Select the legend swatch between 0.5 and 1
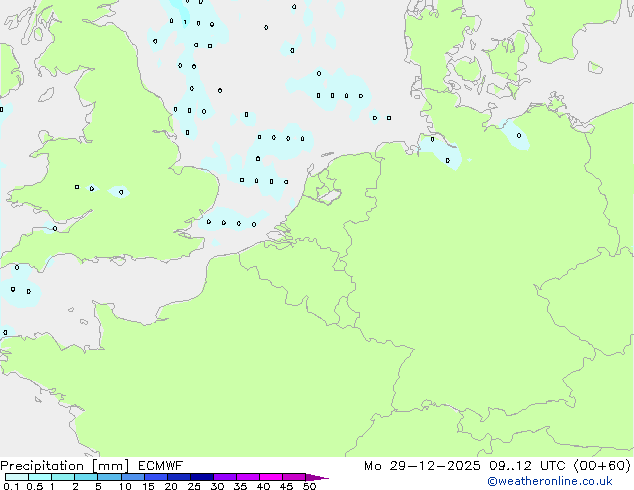This screenshot has width=634, height=490. [x=40, y=477]
